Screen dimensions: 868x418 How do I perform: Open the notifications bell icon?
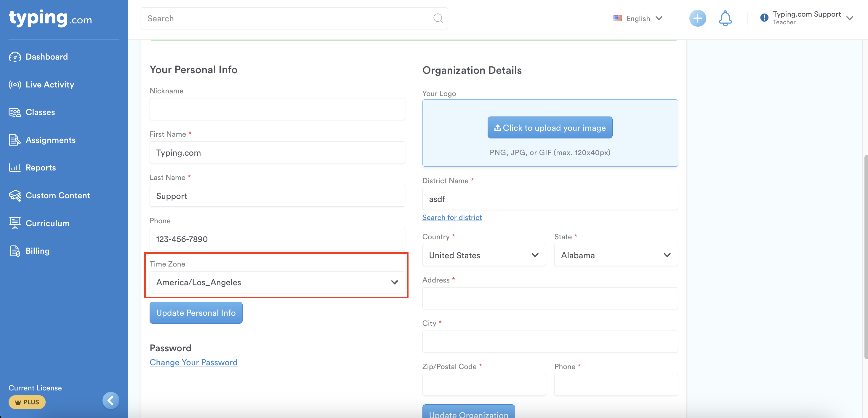pos(725,18)
